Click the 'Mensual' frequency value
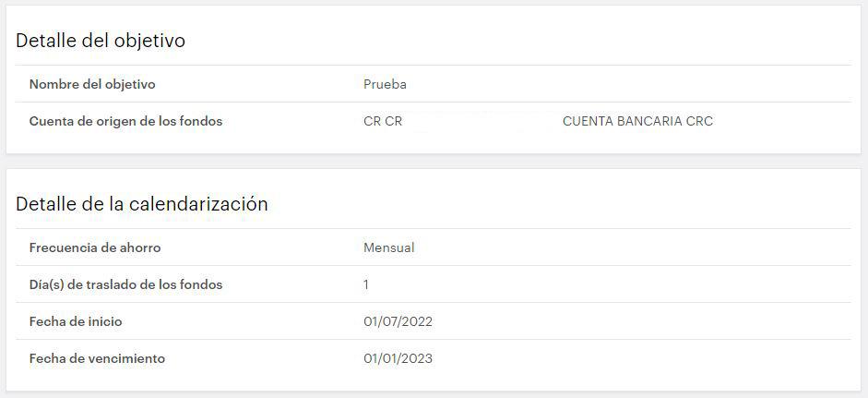The height and width of the screenshot is (398, 868). pyautogui.click(x=388, y=247)
